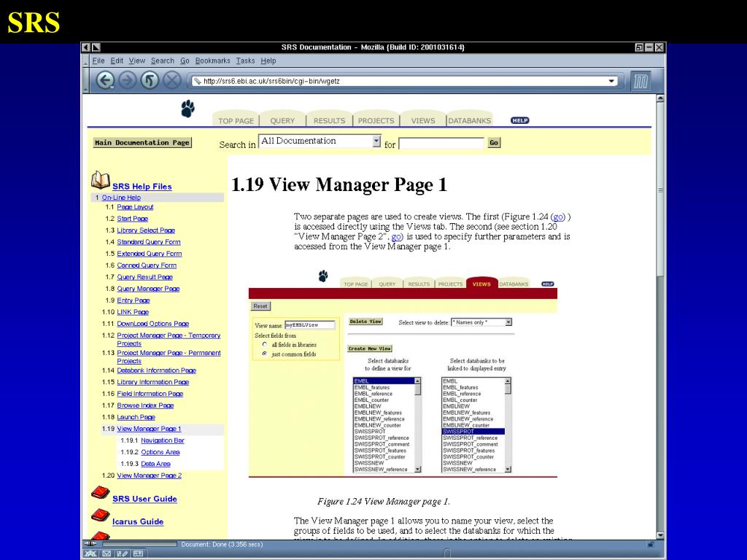The image size is (747, 560).
Task: Open Mail component icon in status bar
Action: pos(107,554)
